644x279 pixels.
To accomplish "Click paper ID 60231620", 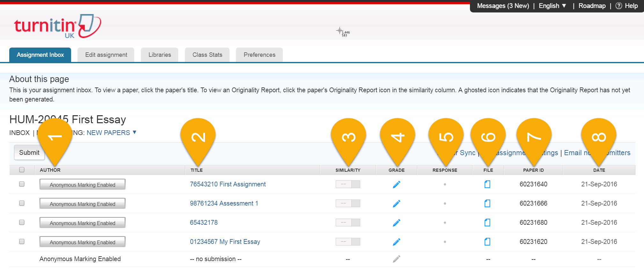I will pos(533,242).
